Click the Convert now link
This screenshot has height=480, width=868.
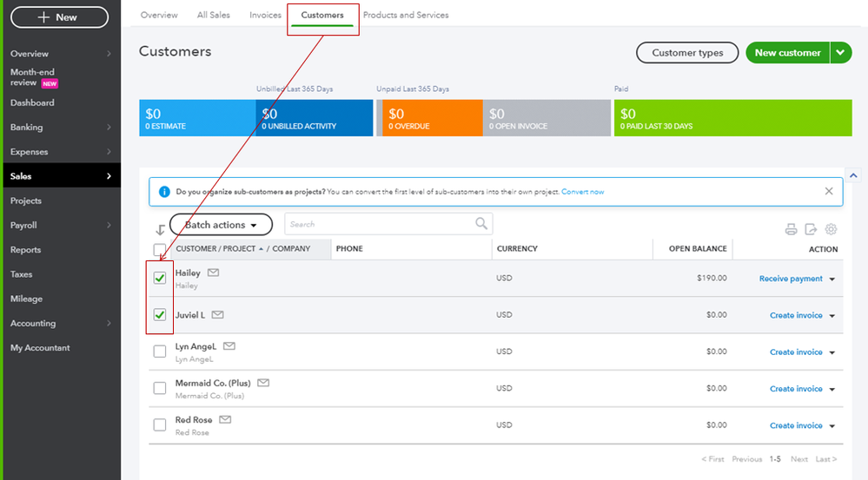point(582,192)
